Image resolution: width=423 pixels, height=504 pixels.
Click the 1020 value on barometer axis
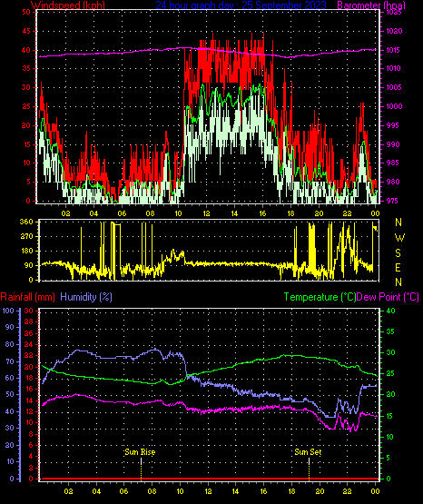pyautogui.click(x=394, y=31)
